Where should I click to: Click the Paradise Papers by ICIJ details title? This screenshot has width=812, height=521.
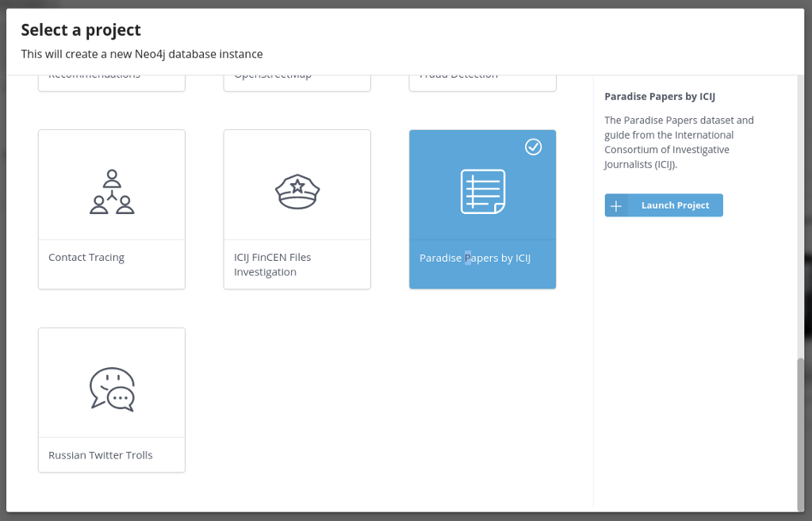(660, 96)
